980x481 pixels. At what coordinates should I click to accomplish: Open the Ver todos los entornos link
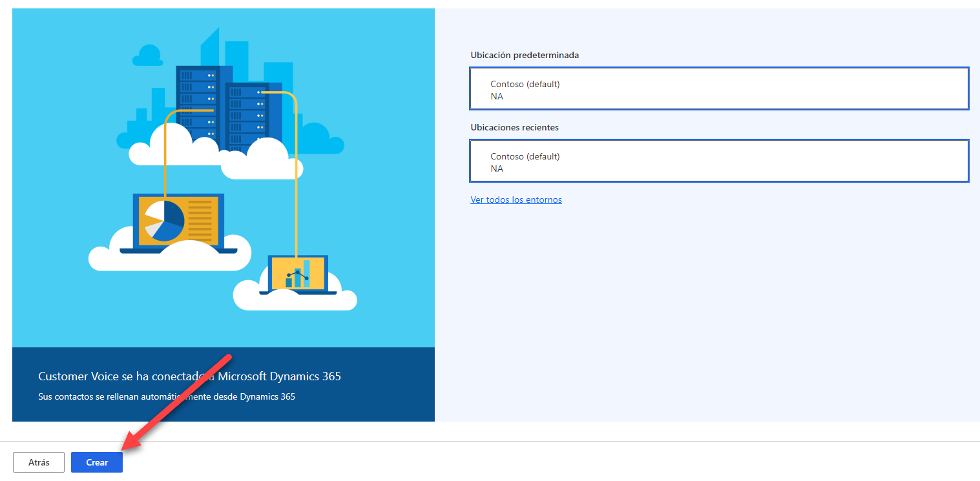point(516,200)
